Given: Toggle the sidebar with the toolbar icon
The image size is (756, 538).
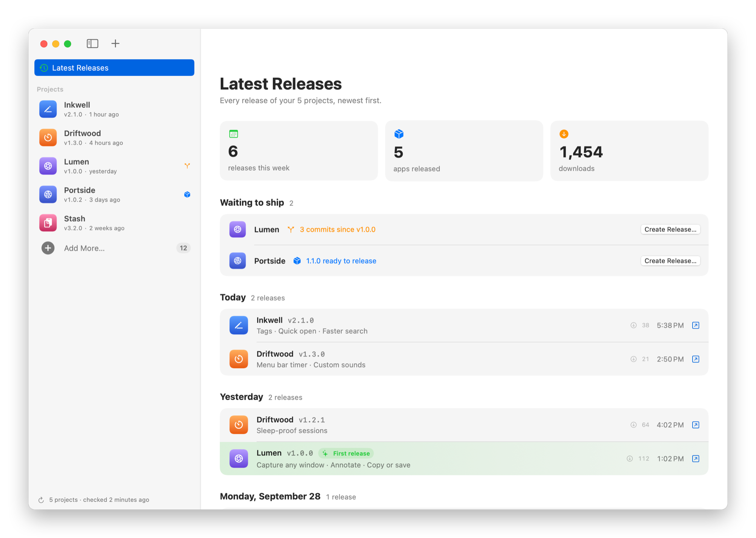Looking at the screenshot, I should point(92,43).
